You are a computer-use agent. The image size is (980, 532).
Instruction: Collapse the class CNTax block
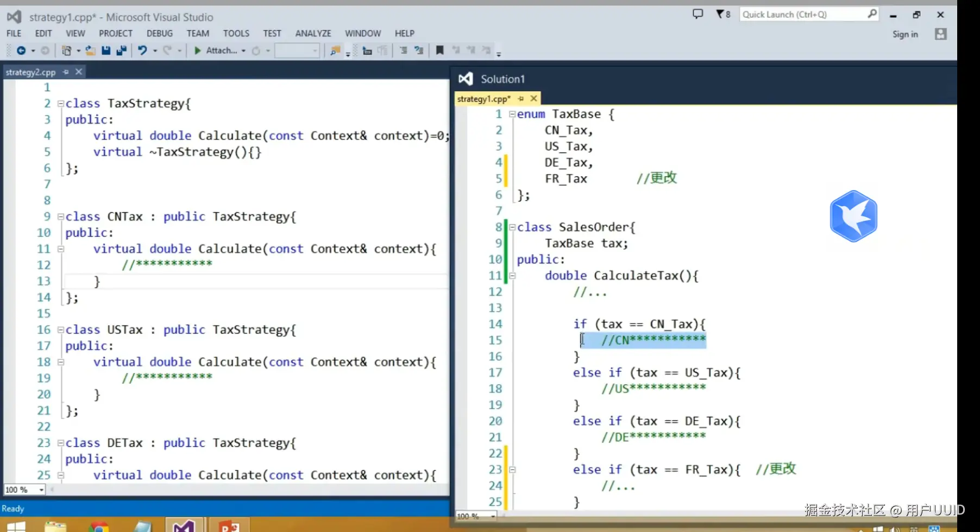(x=61, y=217)
